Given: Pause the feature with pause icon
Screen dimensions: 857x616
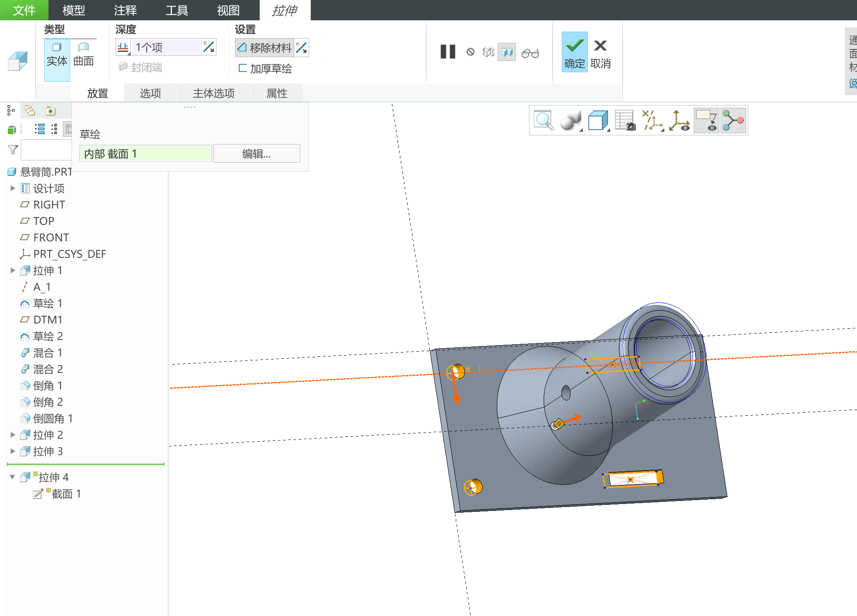Looking at the screenshot, I should coord(448,52).
